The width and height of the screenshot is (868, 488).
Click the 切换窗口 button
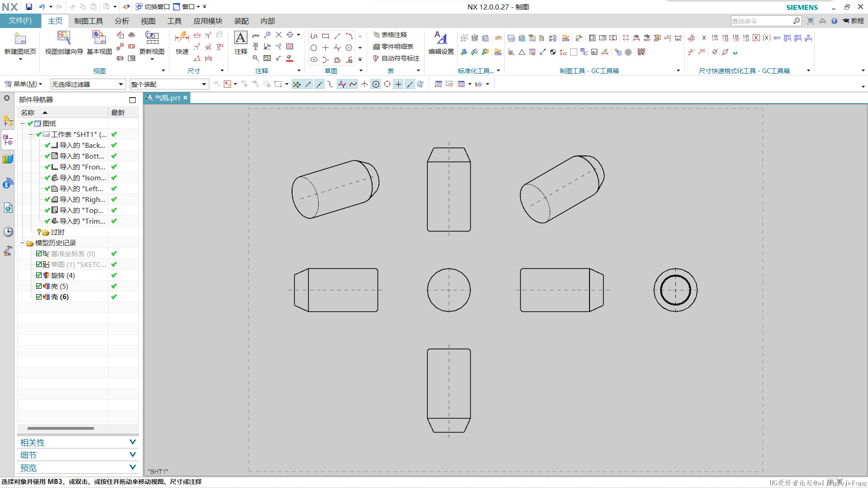point(153,7)
